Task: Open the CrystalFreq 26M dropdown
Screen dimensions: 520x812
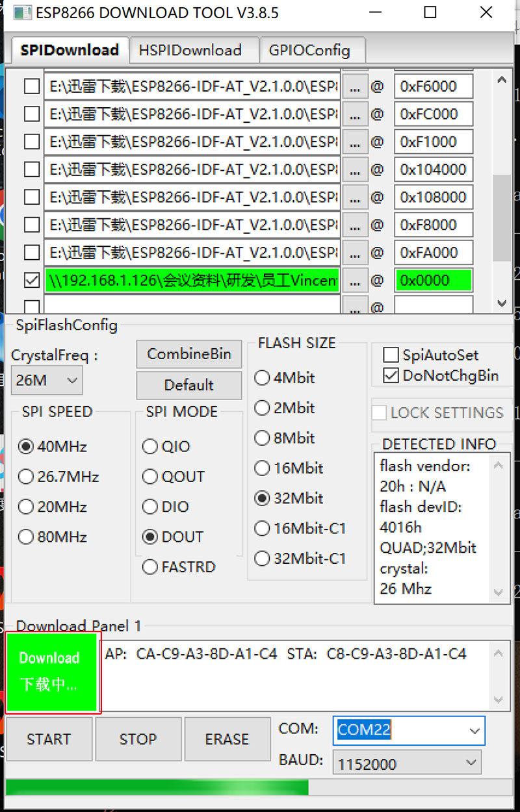Action: 47,381
